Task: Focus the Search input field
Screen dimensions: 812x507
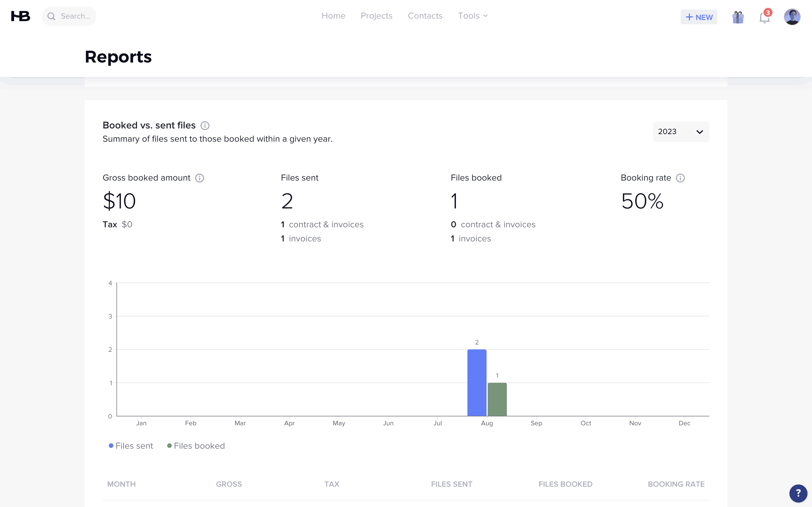Action: pos(76,16)
